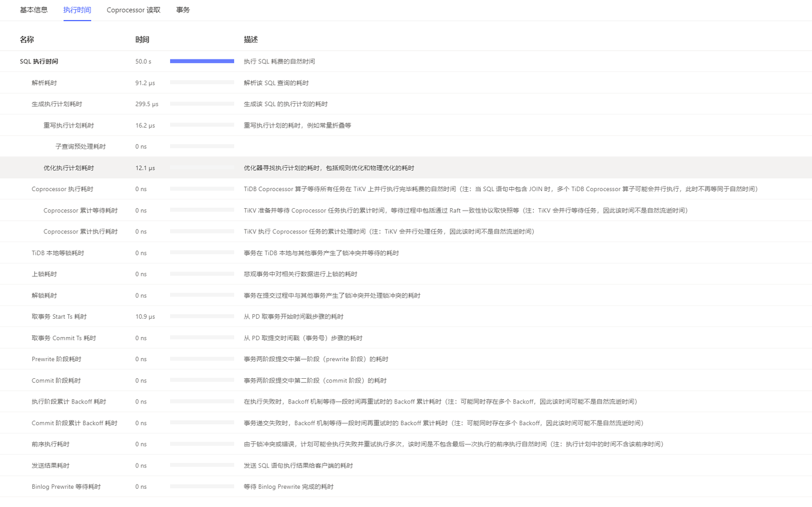The height and width of the screenshot is (507, 812).
Task: Click the description 生成该 SQL 的执行计划的耗时
Action: tap(285, 104)
